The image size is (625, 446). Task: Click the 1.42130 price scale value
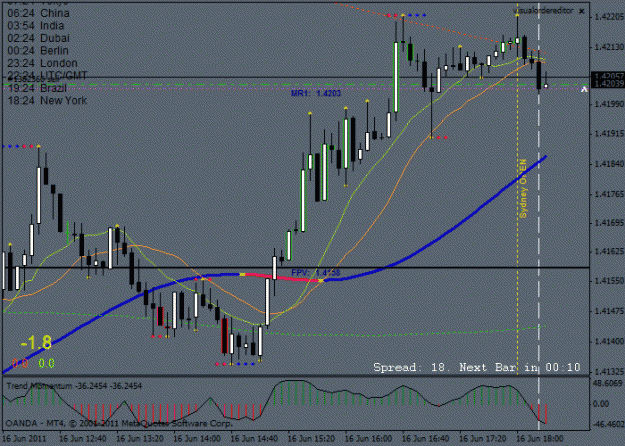coord(608,47)
